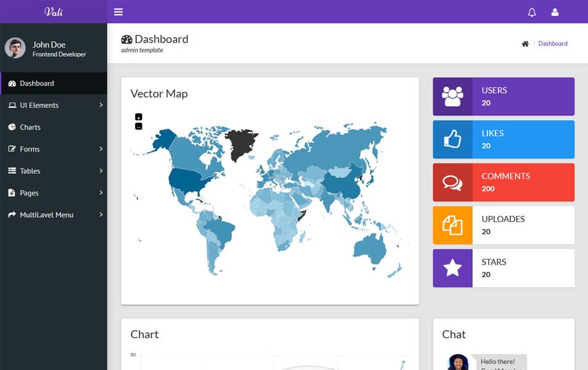588x370 pixels.
Task: Click the notification bell icon
Action: pyautogui.click(x=531, y=12)
